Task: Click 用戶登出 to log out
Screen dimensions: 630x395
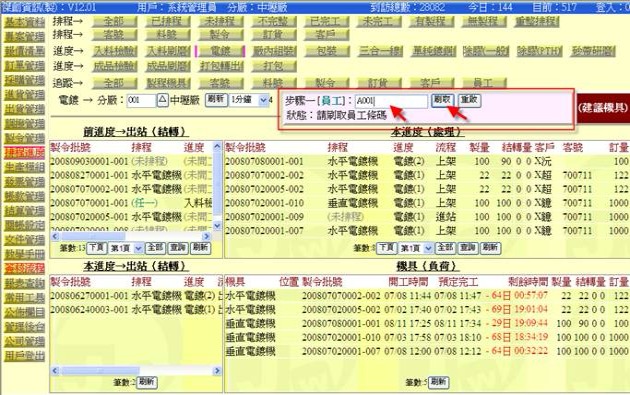Action: [25, 356]
